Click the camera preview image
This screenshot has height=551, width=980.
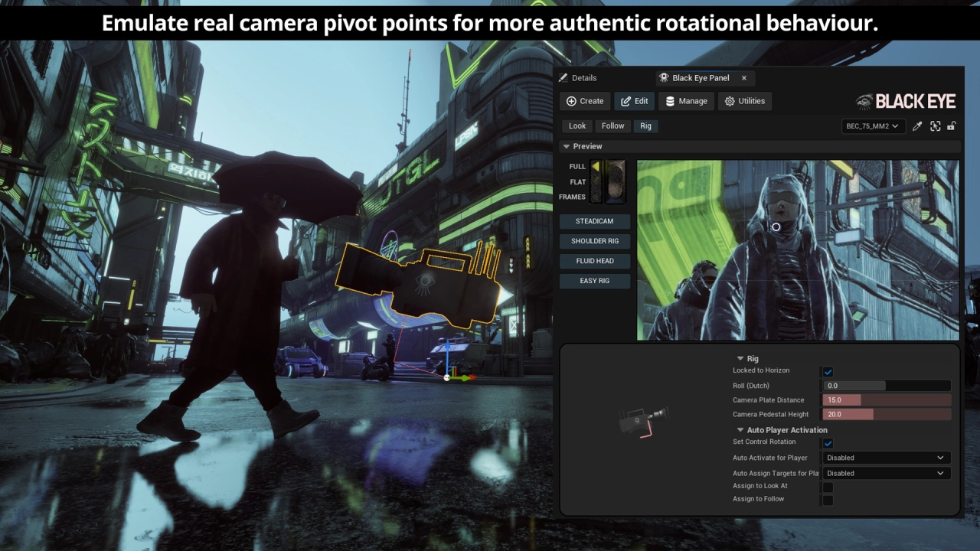click(798, 249)
